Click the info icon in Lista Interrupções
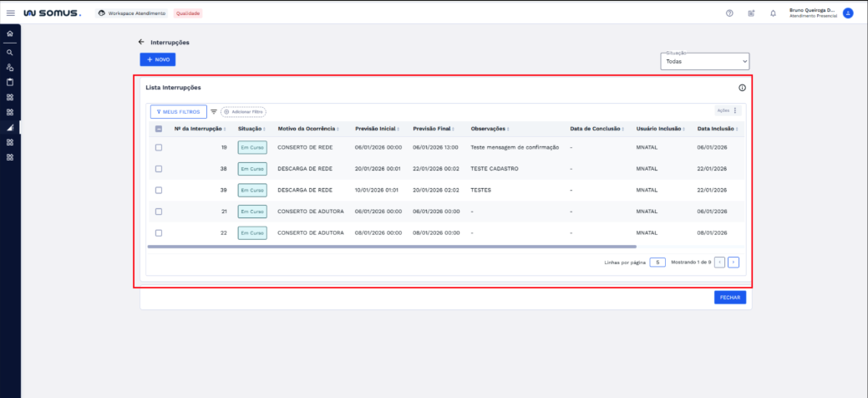 (742, 88)
